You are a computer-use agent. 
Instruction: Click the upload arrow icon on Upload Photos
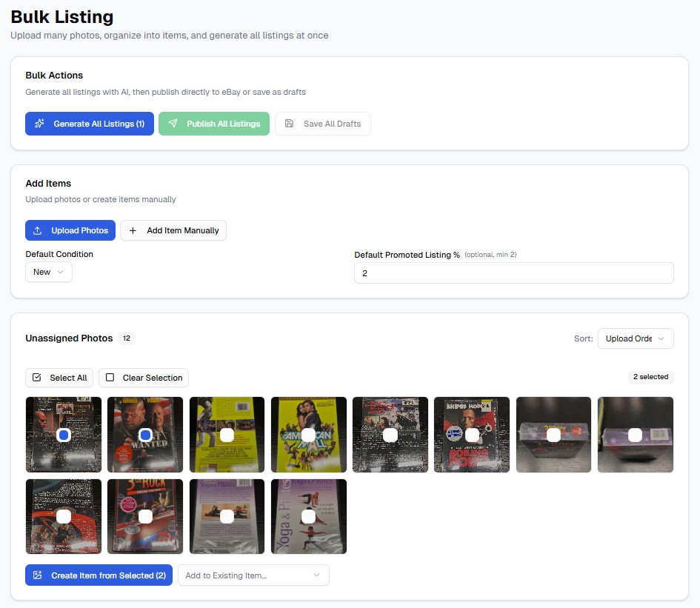tap(38, 230)
